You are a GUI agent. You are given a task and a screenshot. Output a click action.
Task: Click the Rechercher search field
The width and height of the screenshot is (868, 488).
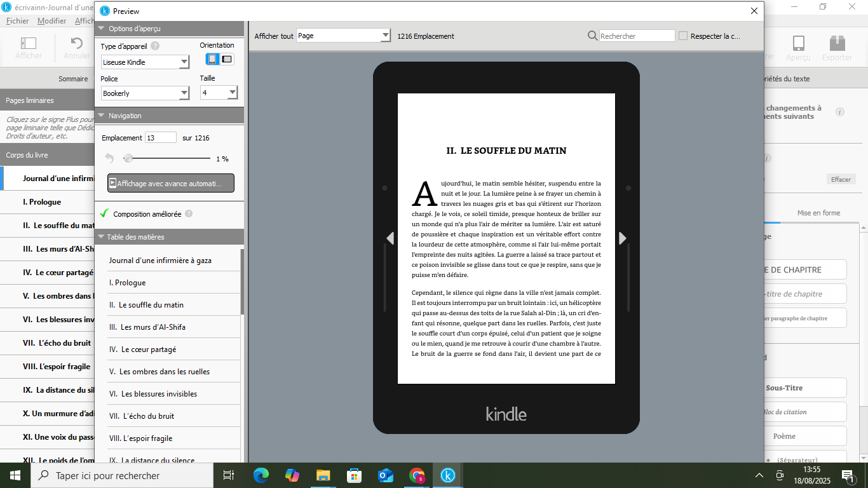coord(637,36)
